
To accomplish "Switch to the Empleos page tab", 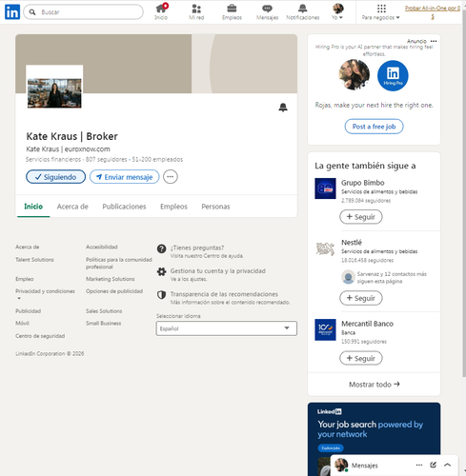I will coord(173,207).
